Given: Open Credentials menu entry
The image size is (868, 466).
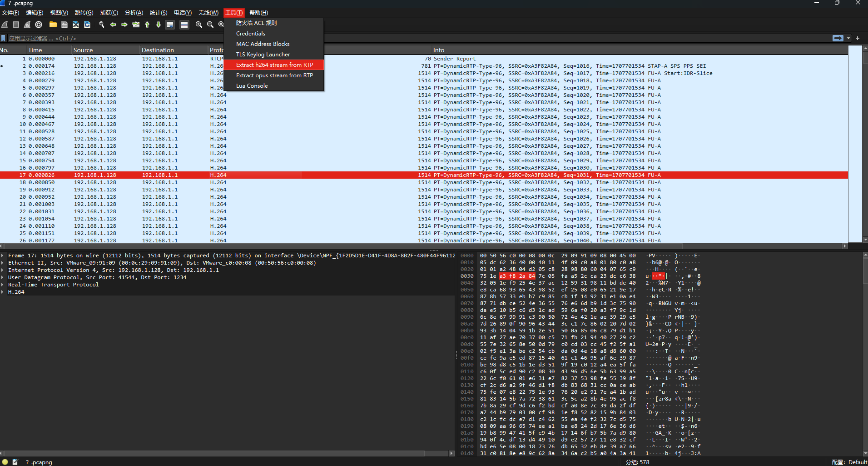Looking at the screenshot, I should click(x=274, y=34).
